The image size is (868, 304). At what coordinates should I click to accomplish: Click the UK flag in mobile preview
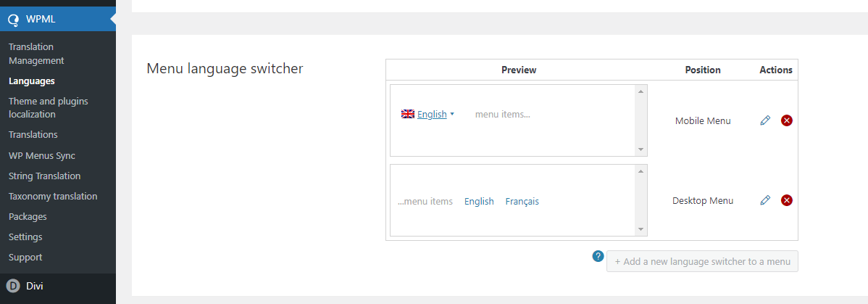click(408, 115)
